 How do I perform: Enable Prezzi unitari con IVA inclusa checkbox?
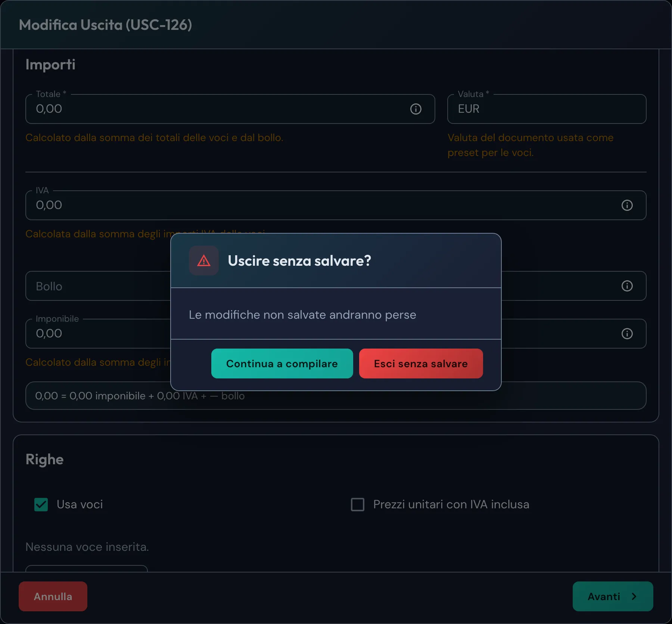click(358, 505)
